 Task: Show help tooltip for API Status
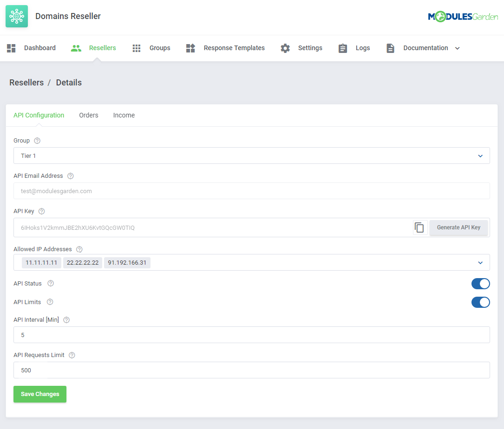tap(51, 283)
